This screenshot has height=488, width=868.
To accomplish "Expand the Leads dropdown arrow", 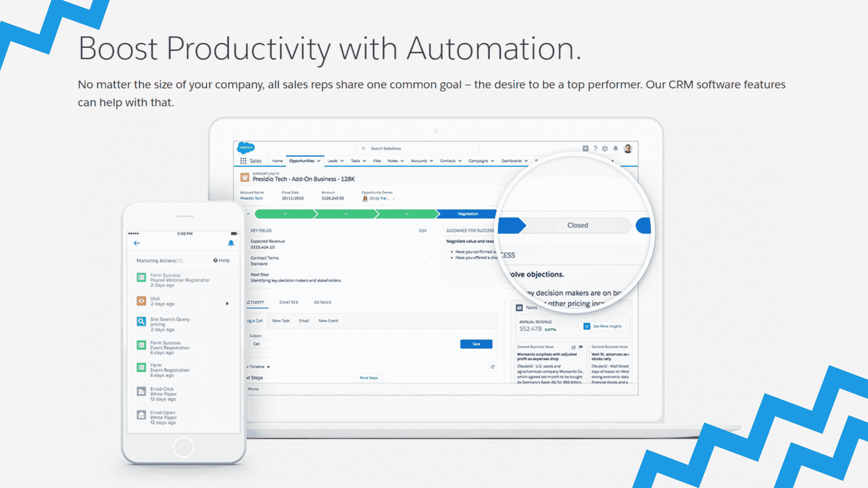I will [x=342, y=161].
